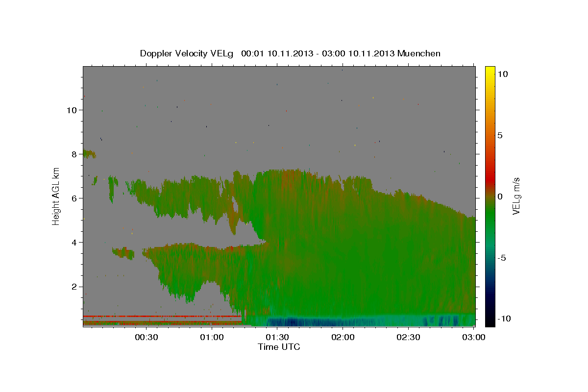
Task: Click the 02:30 time tick label
Action: tap(408, 337)
